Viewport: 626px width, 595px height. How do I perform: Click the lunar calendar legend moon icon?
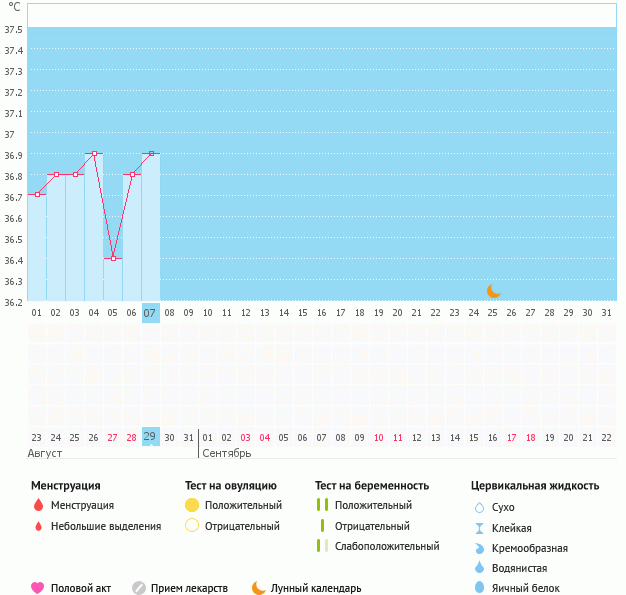[259, 588]
